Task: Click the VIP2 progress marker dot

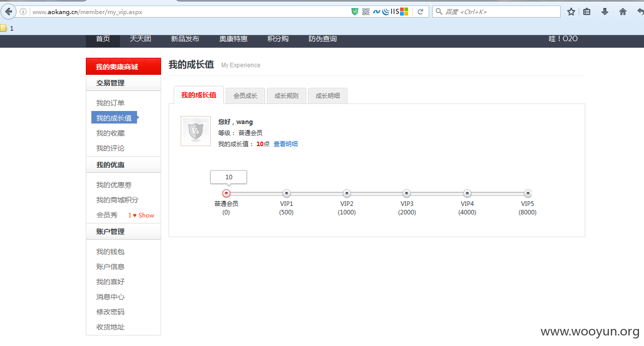Action: tap(347, 193)
